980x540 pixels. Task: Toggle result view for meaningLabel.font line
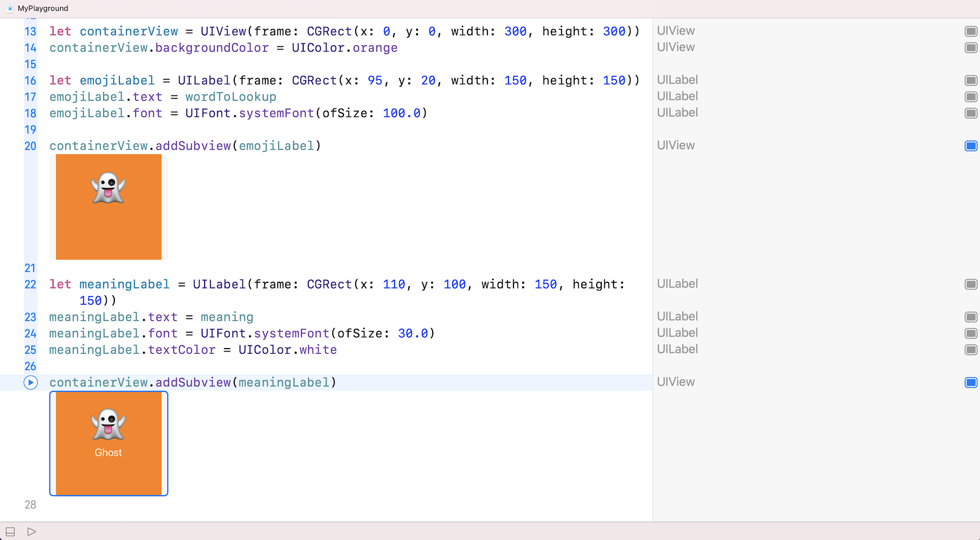tap(970, 333)
